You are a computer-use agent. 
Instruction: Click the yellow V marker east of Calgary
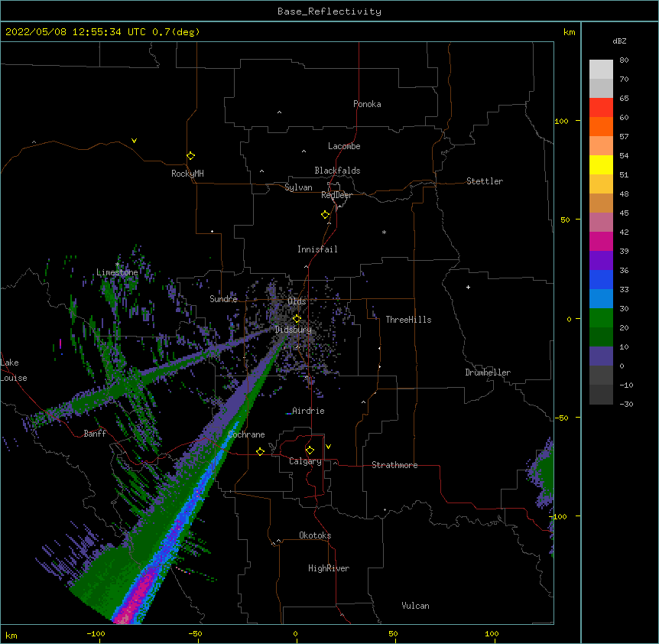[x=328, y=447]
